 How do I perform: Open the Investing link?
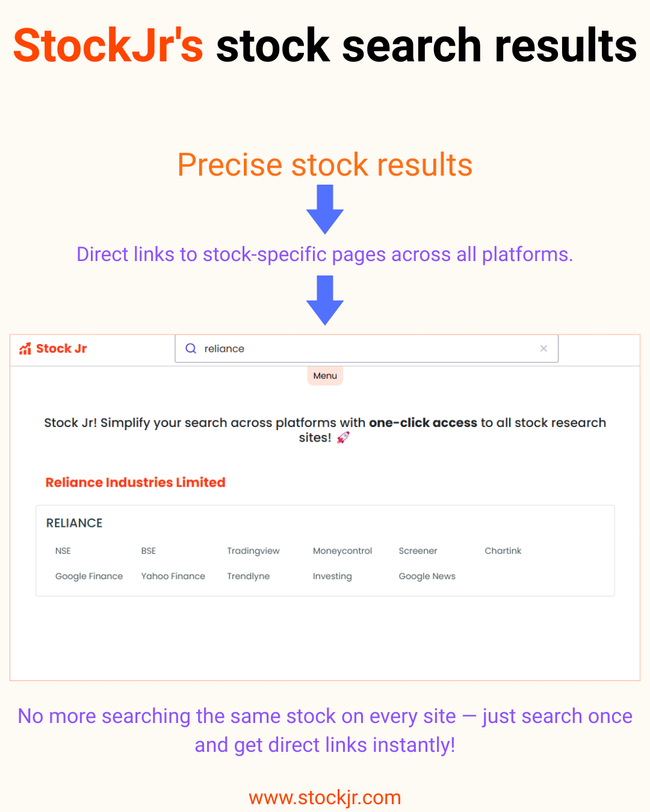(x=332, y=576)
